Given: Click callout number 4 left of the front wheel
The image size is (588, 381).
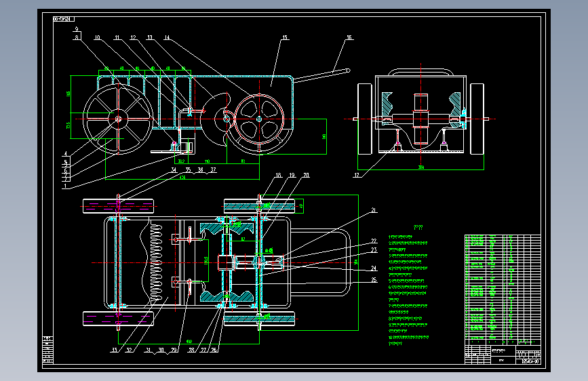Looking at the screenshot, I should (66, 154).
